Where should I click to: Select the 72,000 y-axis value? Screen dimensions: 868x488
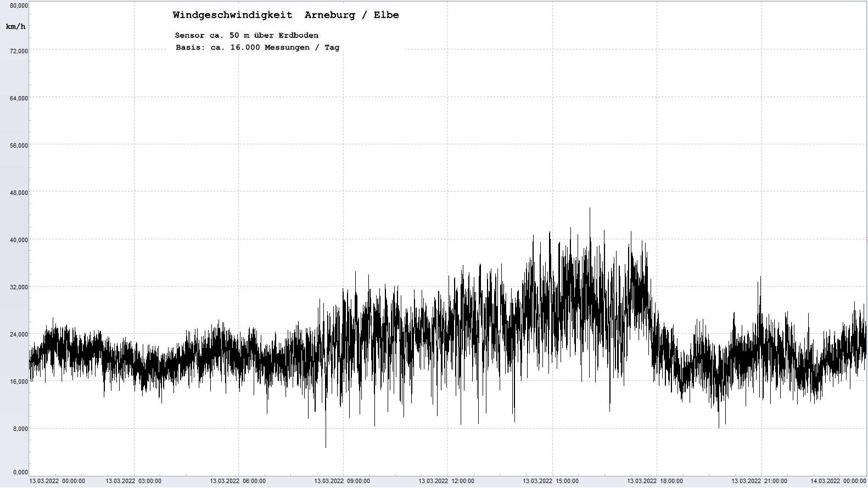pyautogui.click(x=19, y=51)
